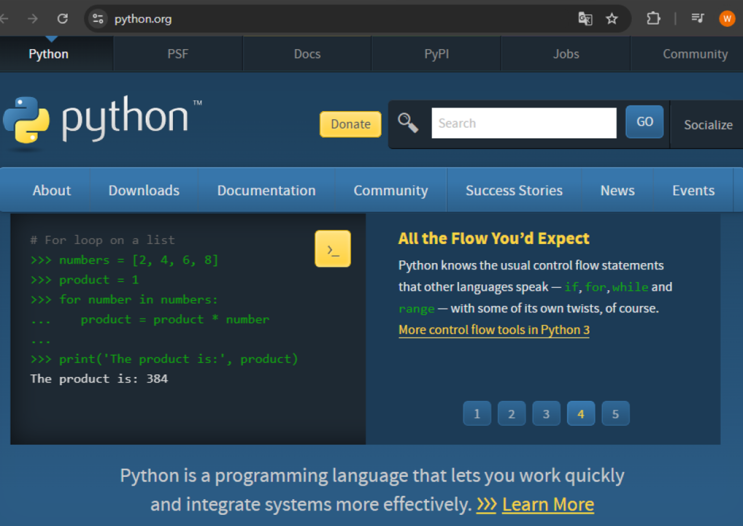Expand the Downloads navigation menu
743x526 pixels.
(144, 190)
